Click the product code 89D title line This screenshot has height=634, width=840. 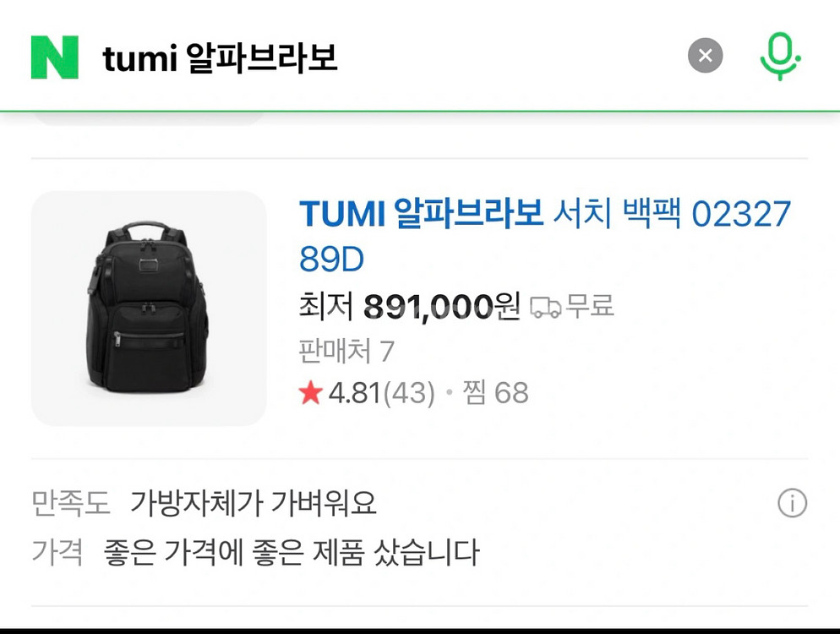click(x=331, y=260)
